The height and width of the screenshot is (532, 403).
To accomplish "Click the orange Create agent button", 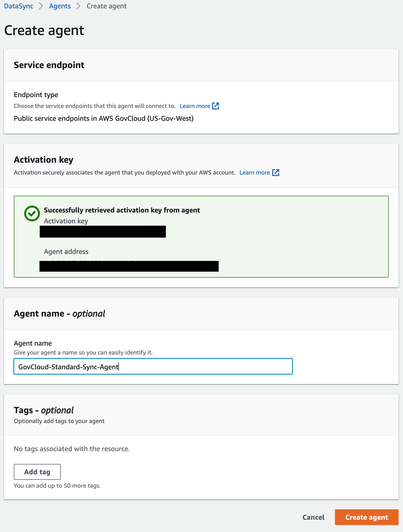I will (367, 517).
